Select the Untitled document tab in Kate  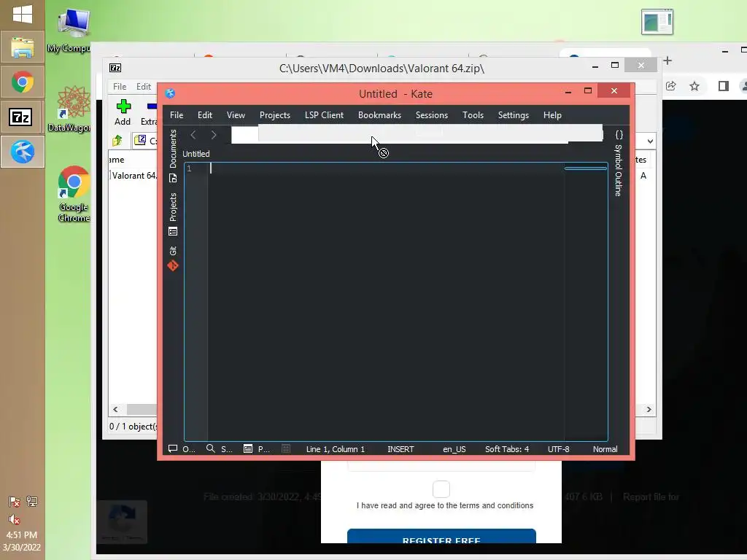(x=196, y=154)
